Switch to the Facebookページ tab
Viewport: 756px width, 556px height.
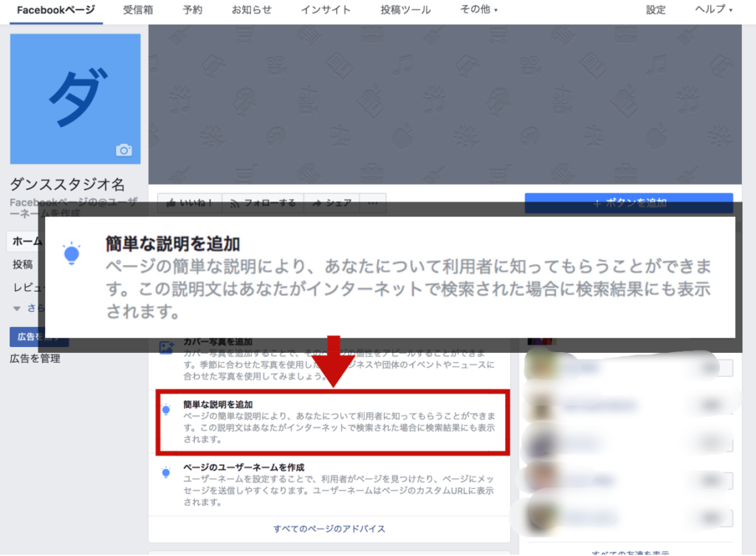pyautogui.click(x=56, y=10)
